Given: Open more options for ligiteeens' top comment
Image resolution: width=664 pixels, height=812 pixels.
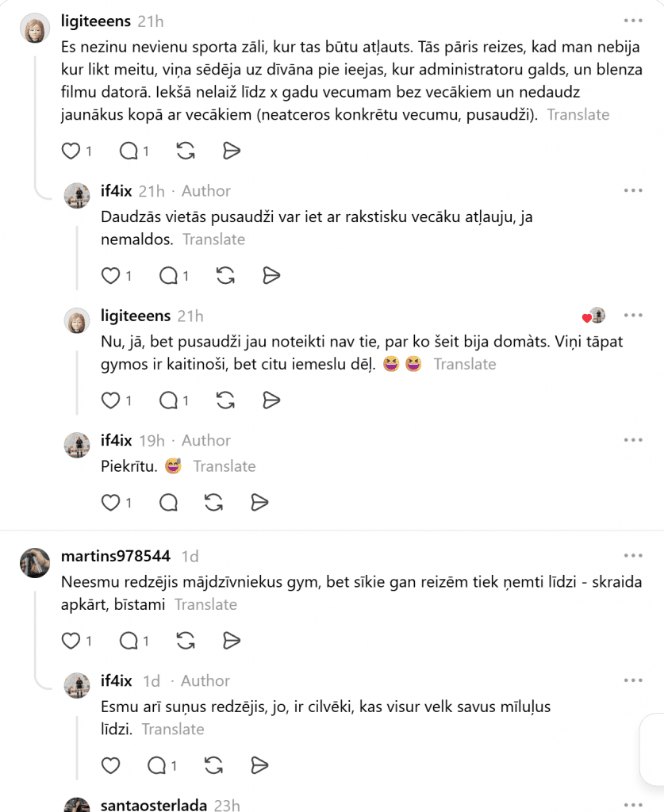Looking at the screenshot, I should coord(633,21).
